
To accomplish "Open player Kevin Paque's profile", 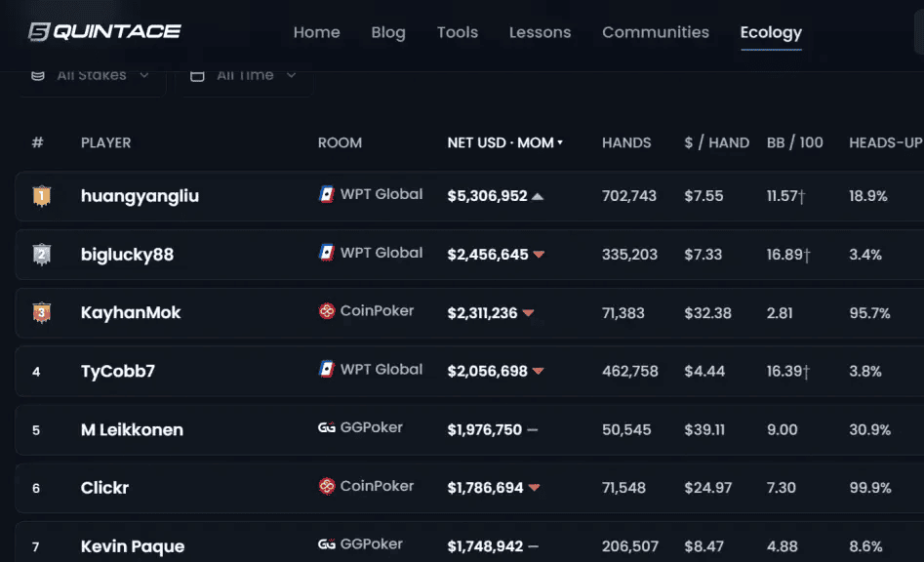I will [133, 546].
